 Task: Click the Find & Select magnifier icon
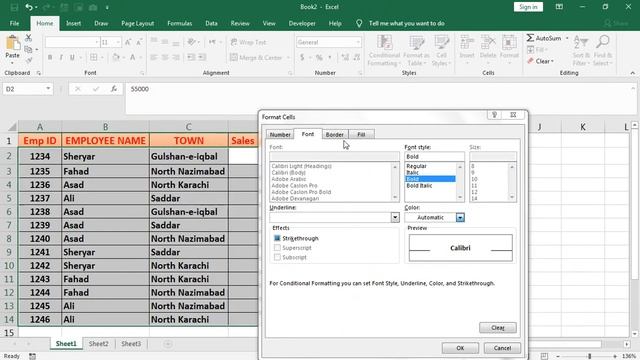point(603,42)
